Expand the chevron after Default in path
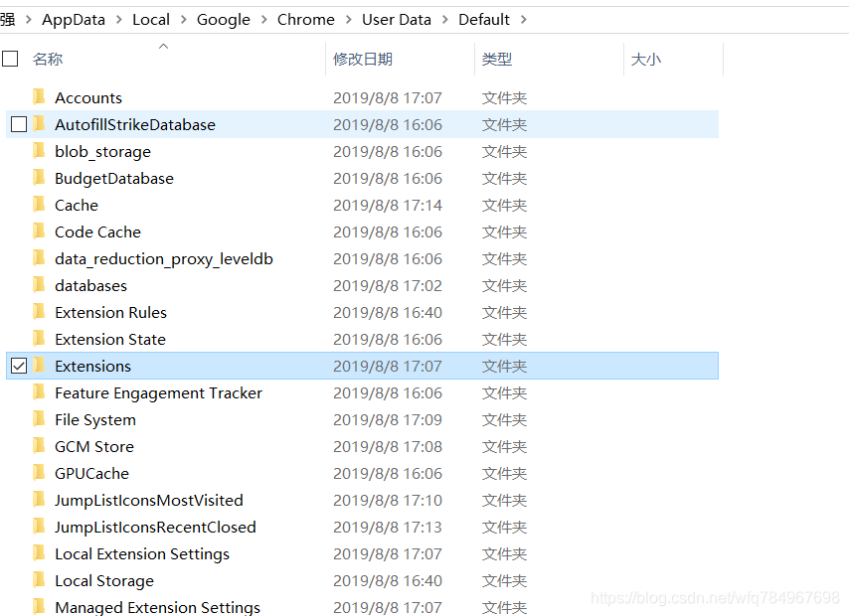This screenshot has width=849, height=616. pos(523,20)
